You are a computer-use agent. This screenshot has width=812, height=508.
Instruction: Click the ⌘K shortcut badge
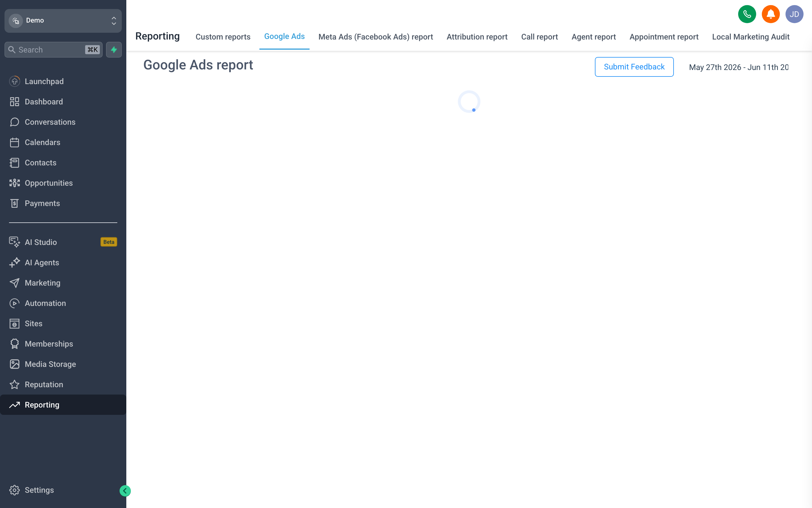92,50
